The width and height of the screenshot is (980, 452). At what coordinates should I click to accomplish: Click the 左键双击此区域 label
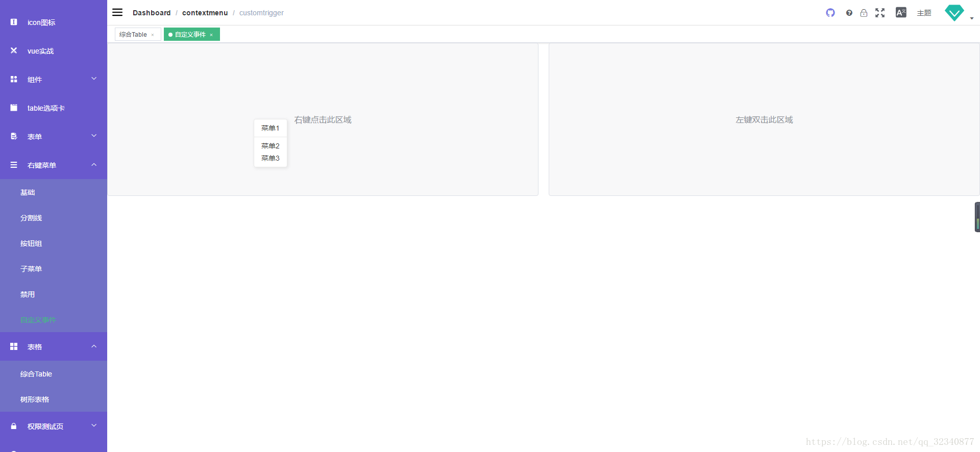click(764, 119)
